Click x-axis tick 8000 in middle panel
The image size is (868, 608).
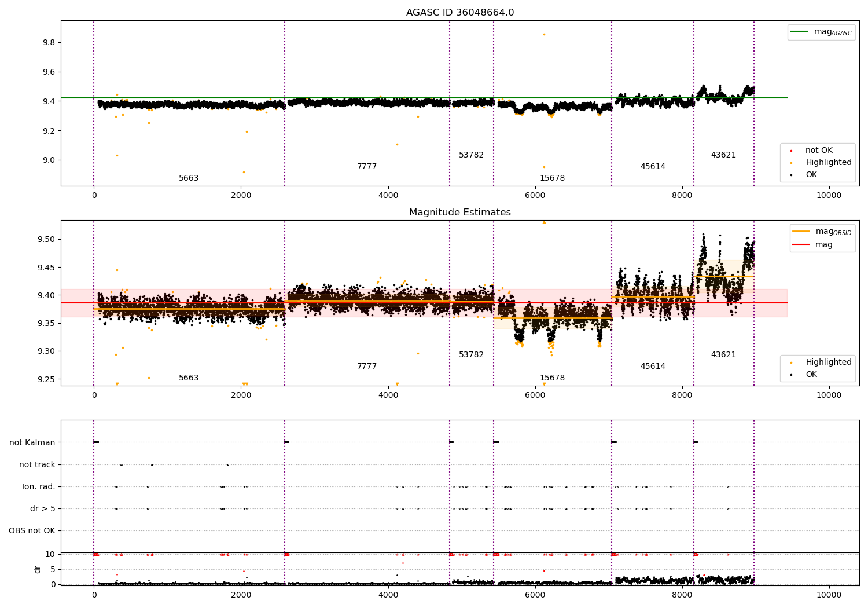(x=682, y=395)
